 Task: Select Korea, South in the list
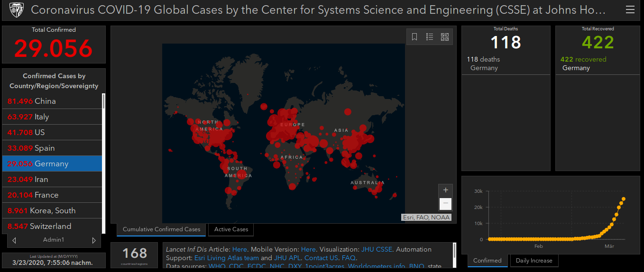52,210
